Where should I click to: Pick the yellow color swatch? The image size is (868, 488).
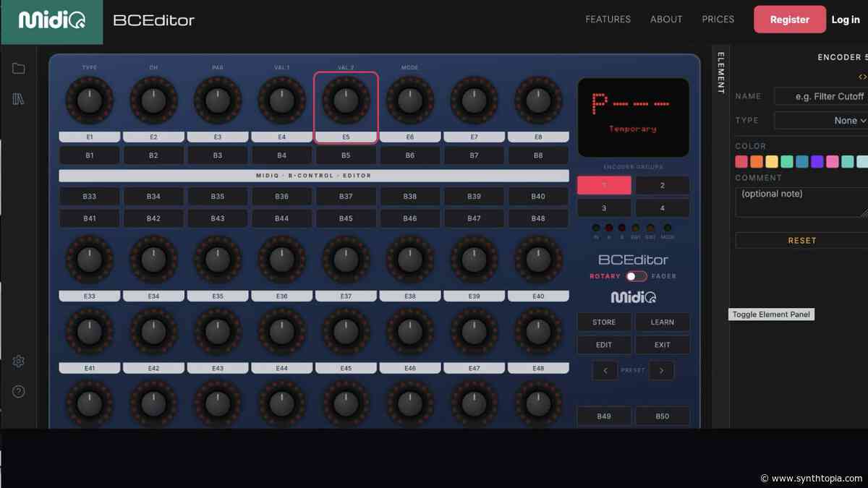click(772, 162)
